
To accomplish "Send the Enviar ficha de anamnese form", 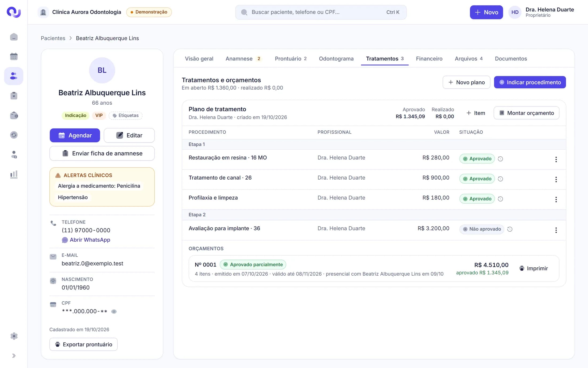I will (102, 153).
